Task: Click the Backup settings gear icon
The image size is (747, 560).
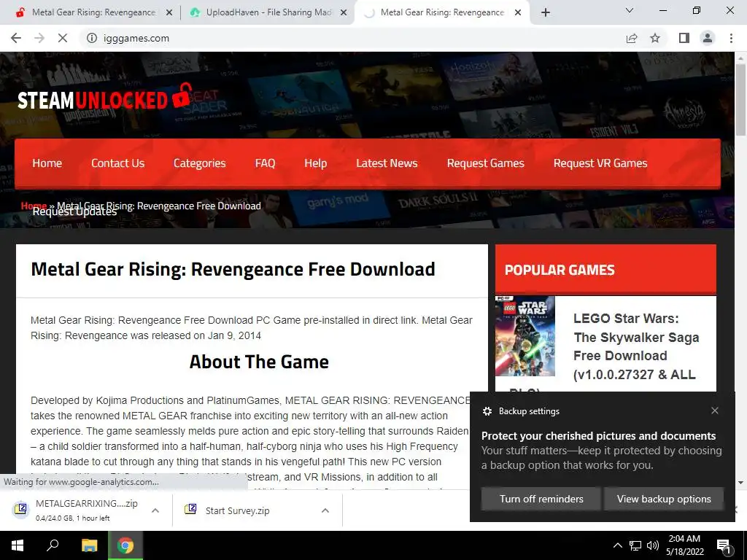Action: (487, 411)
